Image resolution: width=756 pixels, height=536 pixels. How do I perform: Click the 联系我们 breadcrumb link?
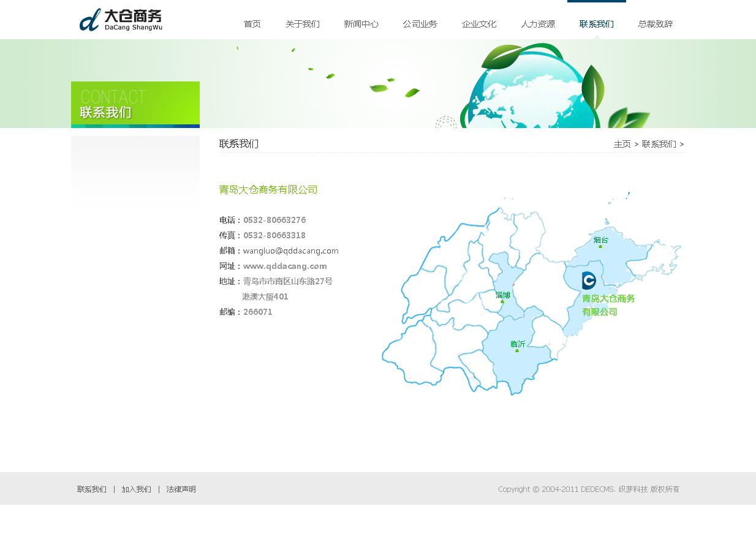(659, 145)
